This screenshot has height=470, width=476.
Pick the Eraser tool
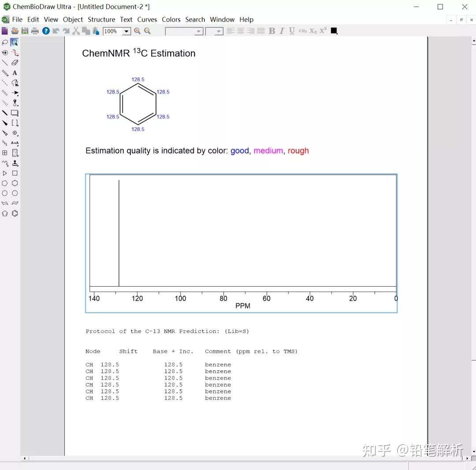(15, 63)
